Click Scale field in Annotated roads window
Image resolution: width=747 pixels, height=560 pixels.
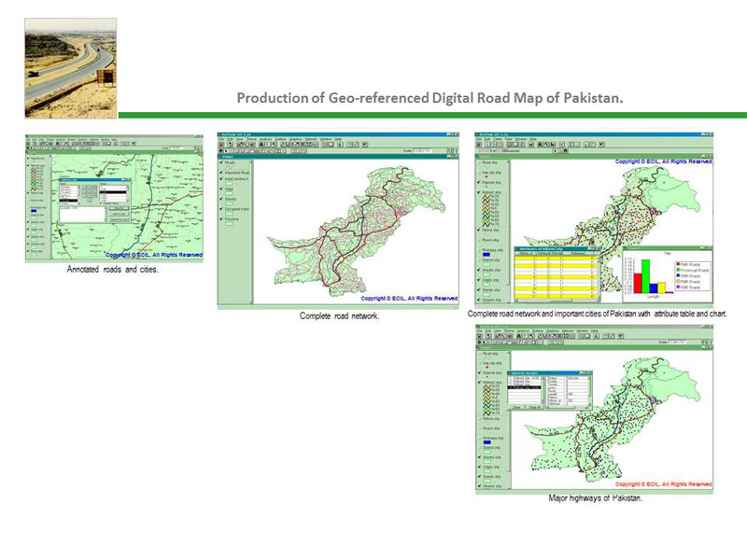176,147
